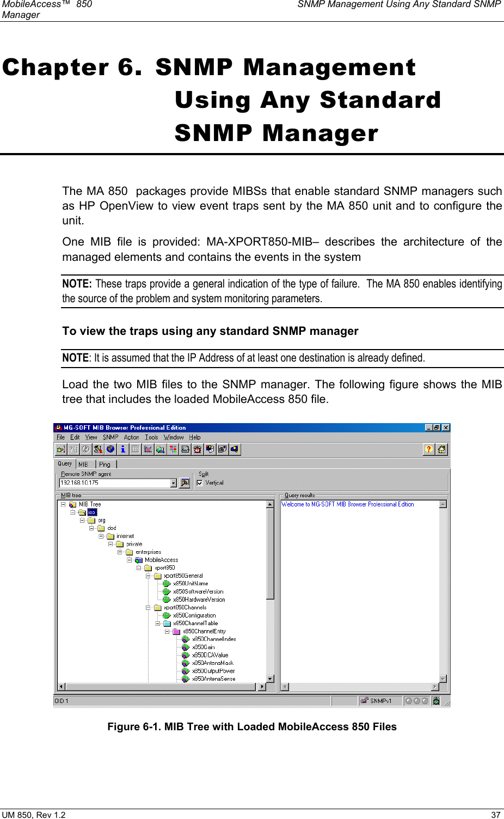Select x850AntenaMask in the tree

point(213,663)
